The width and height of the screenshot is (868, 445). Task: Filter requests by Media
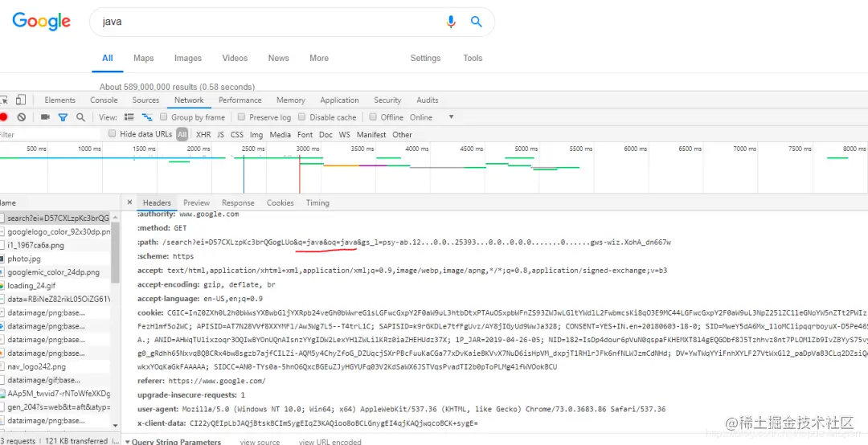280,134
